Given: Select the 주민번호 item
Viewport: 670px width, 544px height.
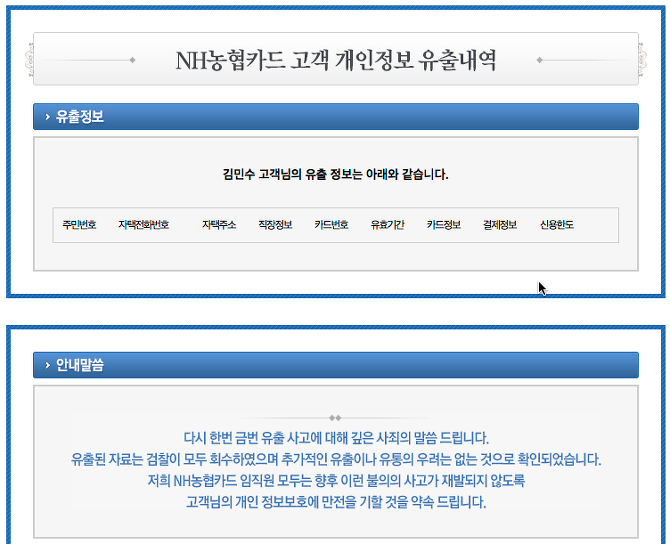Looking at the screenshot, I should [x=79, y=225].
